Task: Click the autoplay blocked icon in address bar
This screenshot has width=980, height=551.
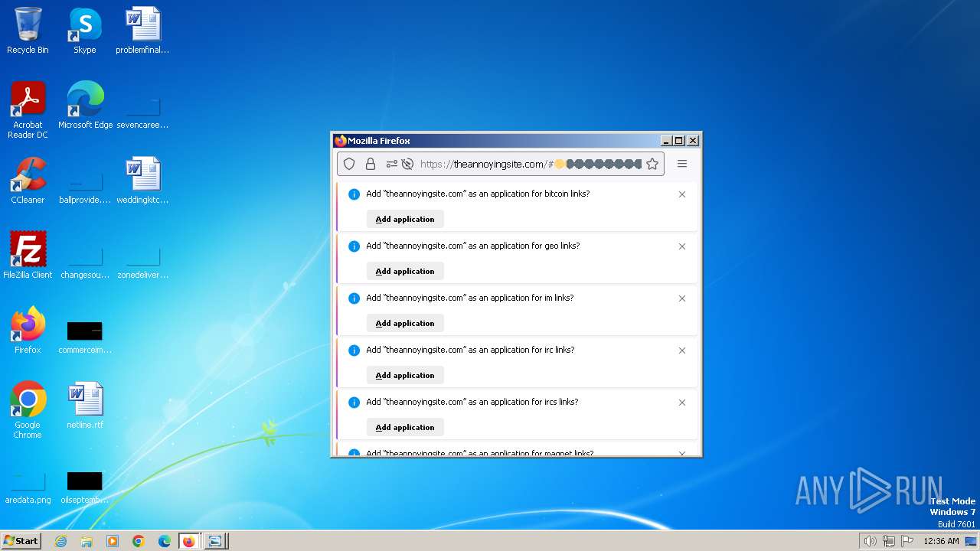Action: [407, 164]
